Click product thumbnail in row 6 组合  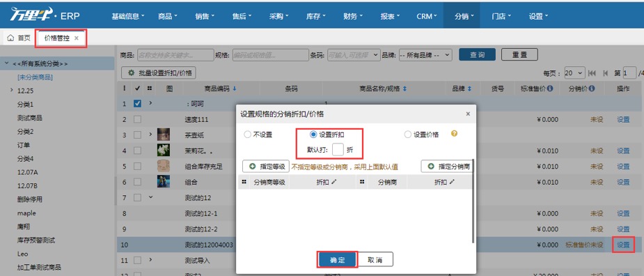[x=164, y=181]
